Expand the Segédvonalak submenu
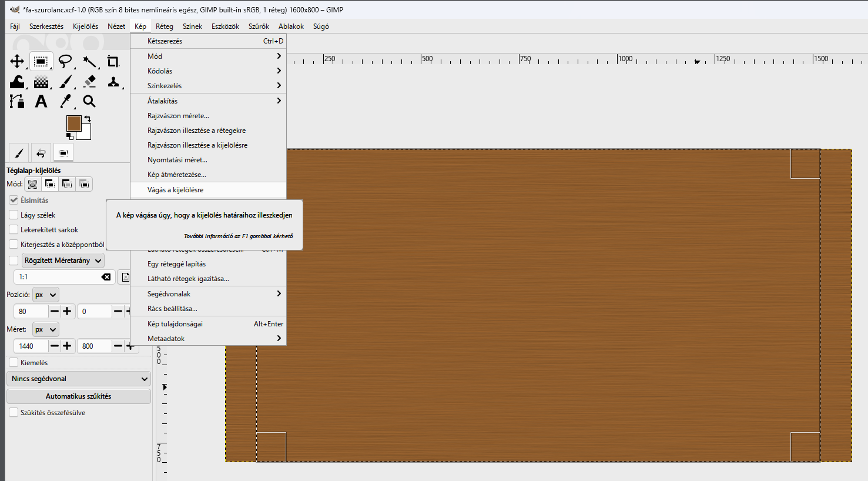 (208, 294)
